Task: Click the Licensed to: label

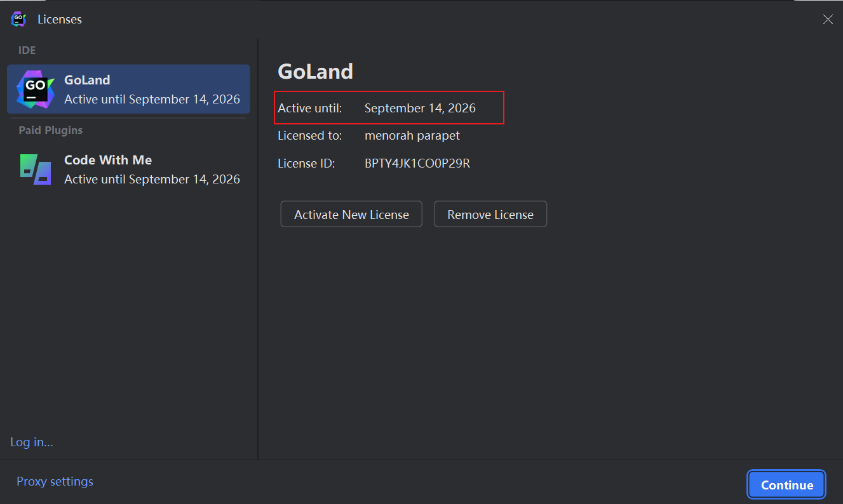Action: point(310,136)
